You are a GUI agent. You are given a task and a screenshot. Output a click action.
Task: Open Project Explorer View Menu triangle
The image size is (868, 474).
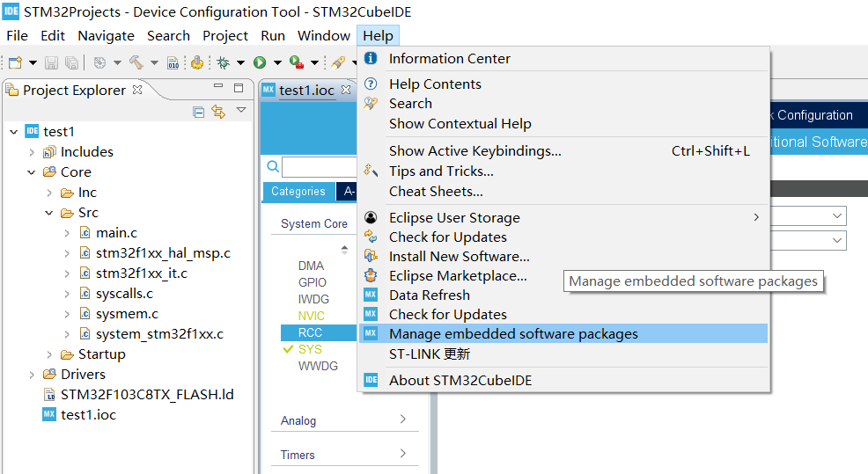241,110
